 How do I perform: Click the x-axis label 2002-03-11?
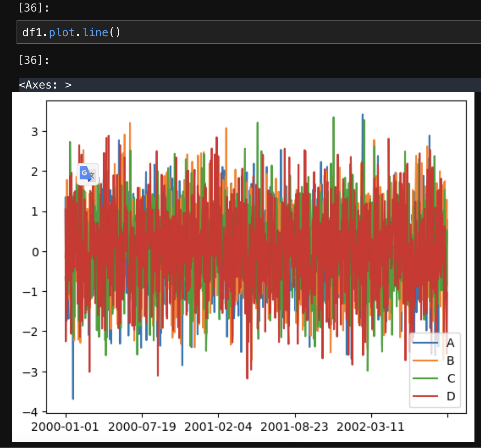(371, 427)
